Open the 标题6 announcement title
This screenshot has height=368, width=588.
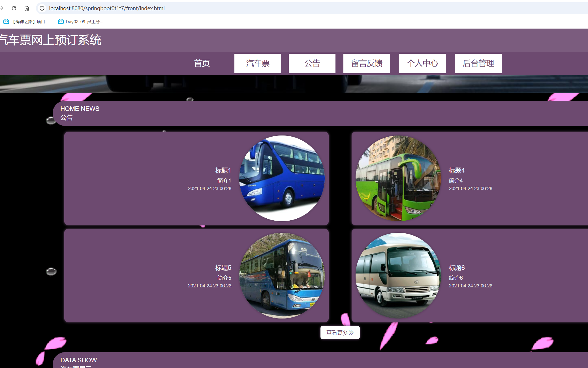point(457,268)
